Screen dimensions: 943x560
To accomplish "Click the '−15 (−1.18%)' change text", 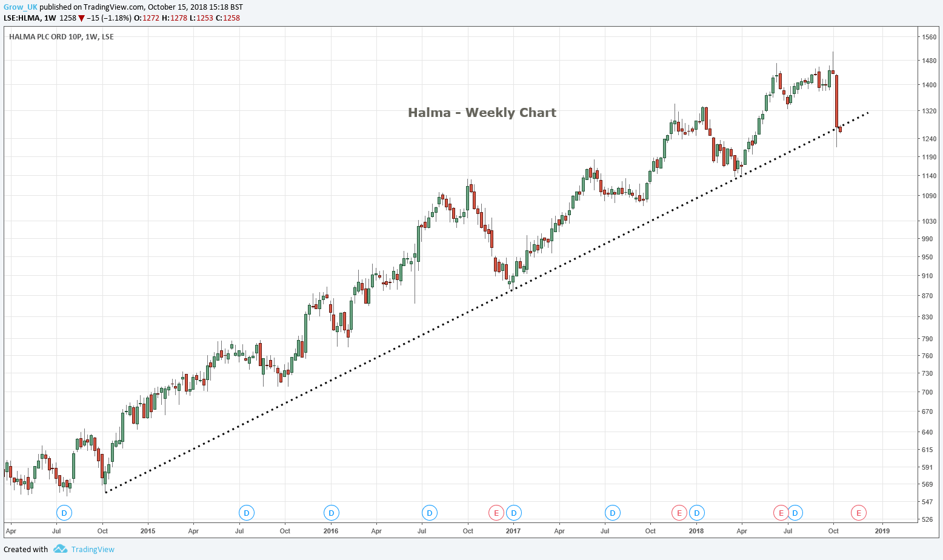I will pos(109,18).
